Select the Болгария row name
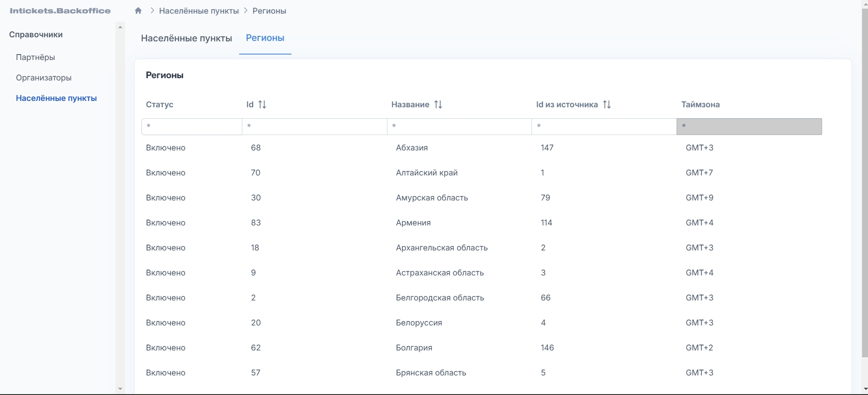Screen dimensions: 868x395 point(414,348)
